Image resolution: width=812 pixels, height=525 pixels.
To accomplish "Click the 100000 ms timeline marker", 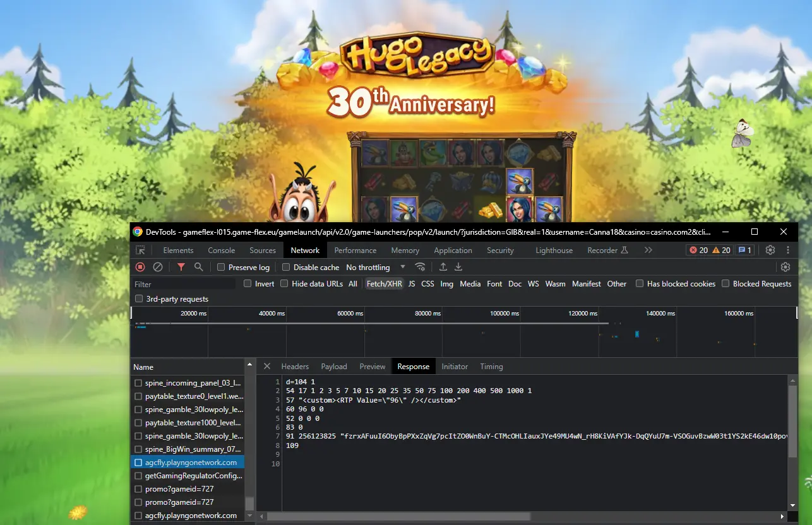I will (x=505, y=313).
